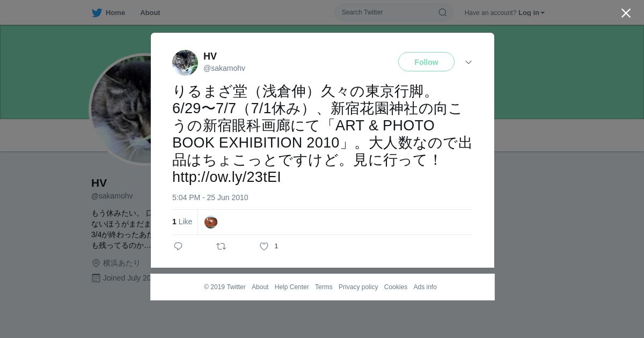The height and width of the screenshot is (338, 644).
Task: Click the Twitter bird logo
Action: point(97,13)
